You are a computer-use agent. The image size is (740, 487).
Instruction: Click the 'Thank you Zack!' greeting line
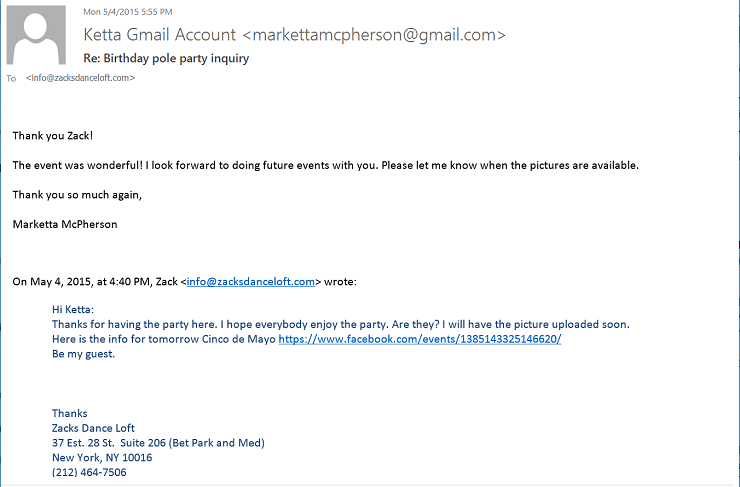tap(52, 136)
